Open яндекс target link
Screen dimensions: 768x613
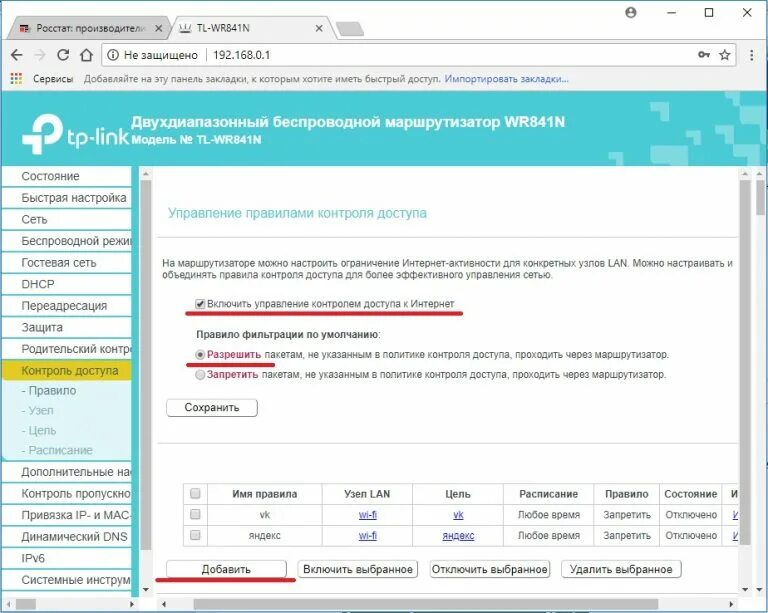pyautogui.click(x=458, y=536)
